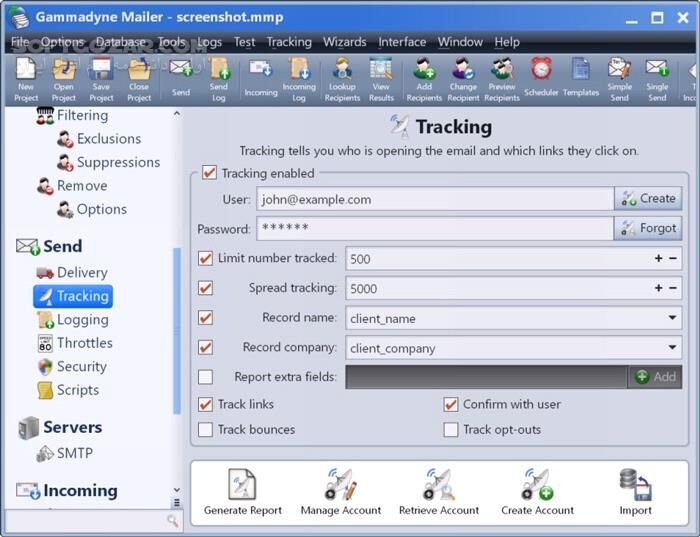
Task: Uncheck the Confirm with user option
Action: [451, 405]
